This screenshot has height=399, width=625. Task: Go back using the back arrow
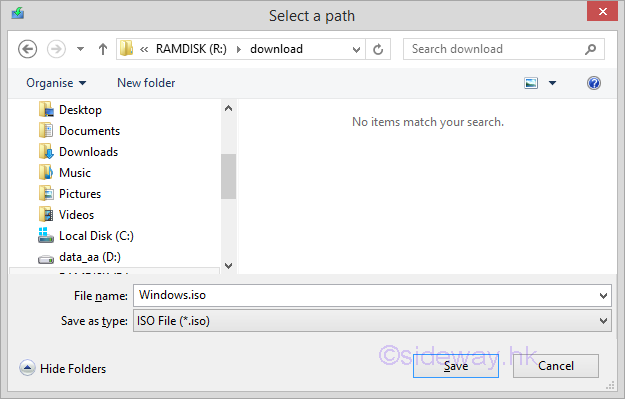tap(28, 49)
